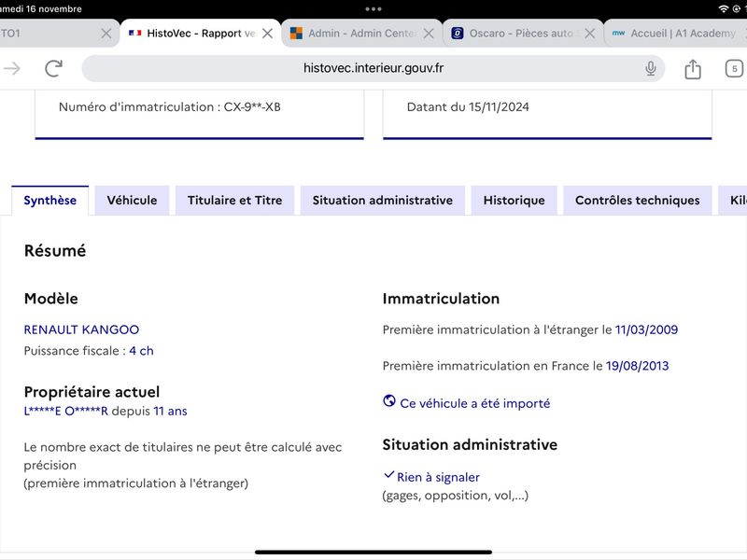Tap the date samedi 16 novembre in status bar
747x560 pixels.
coord(40,8)
